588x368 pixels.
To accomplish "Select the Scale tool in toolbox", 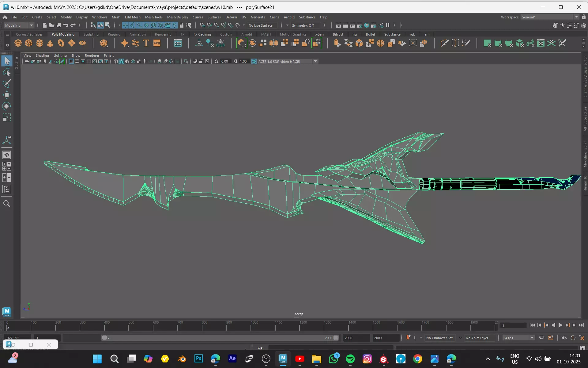I will coord(7,118).
